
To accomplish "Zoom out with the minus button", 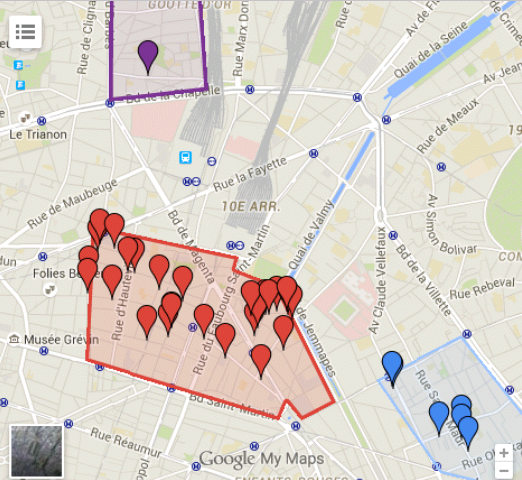I will [504, 470].
